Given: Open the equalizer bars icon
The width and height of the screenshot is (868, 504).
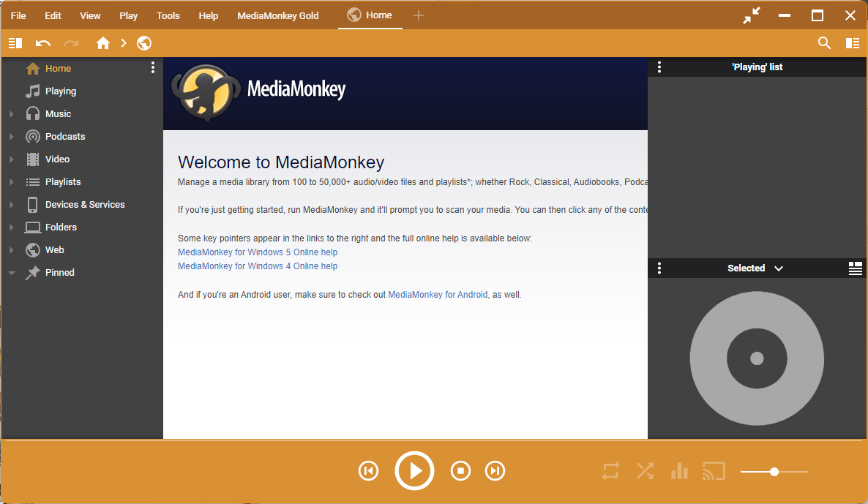Looking at the screenshot, I should click(679, 470).
